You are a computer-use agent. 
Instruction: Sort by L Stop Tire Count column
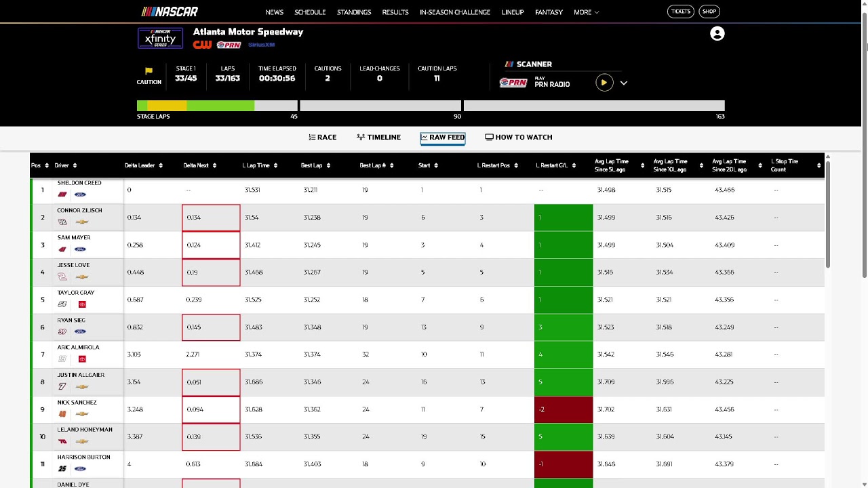tap(795, 165)
